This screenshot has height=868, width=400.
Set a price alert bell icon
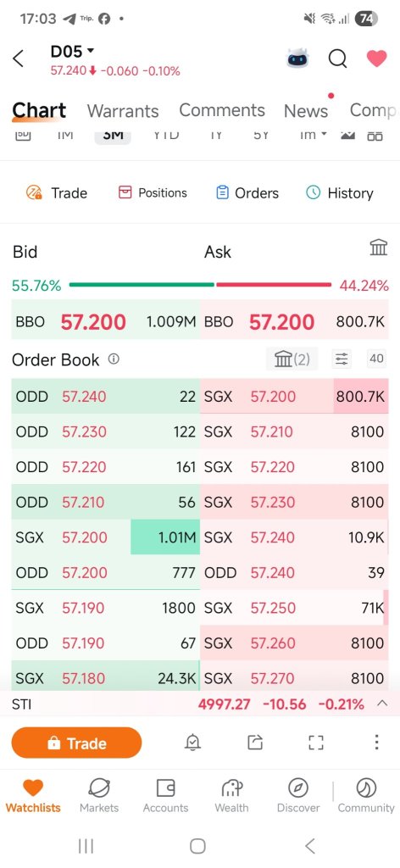[192, 743]
